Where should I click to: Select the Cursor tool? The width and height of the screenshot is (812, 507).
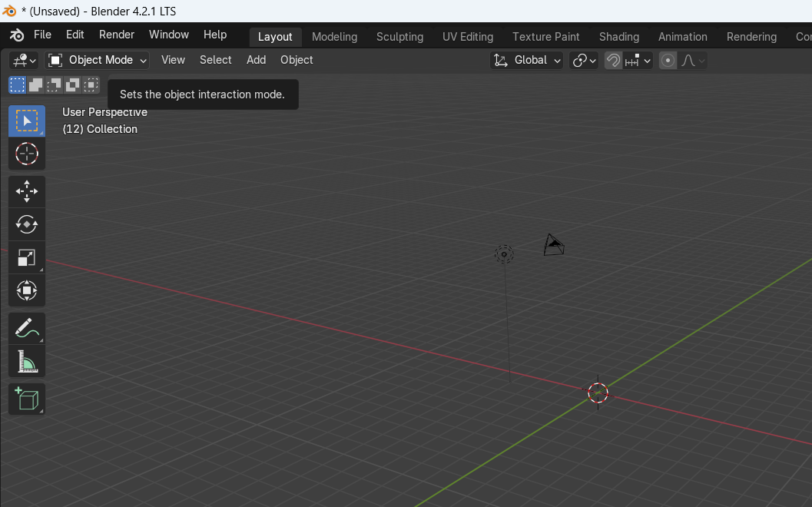[27, 154]
